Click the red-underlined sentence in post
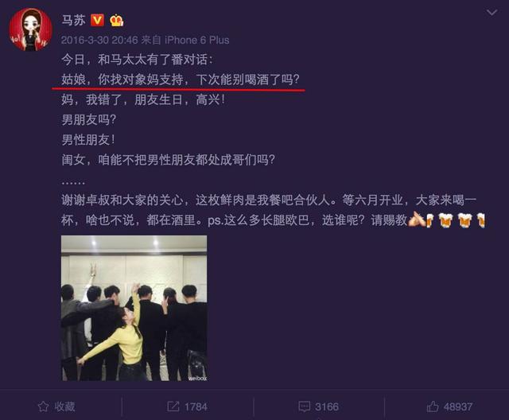 pyautogui.click(x=181, y=80)
